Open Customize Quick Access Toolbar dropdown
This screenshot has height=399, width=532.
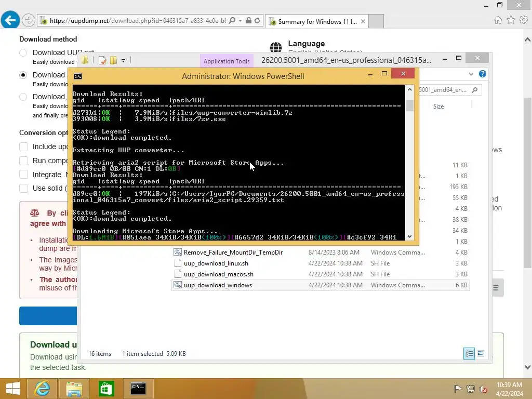coord(124,61)
